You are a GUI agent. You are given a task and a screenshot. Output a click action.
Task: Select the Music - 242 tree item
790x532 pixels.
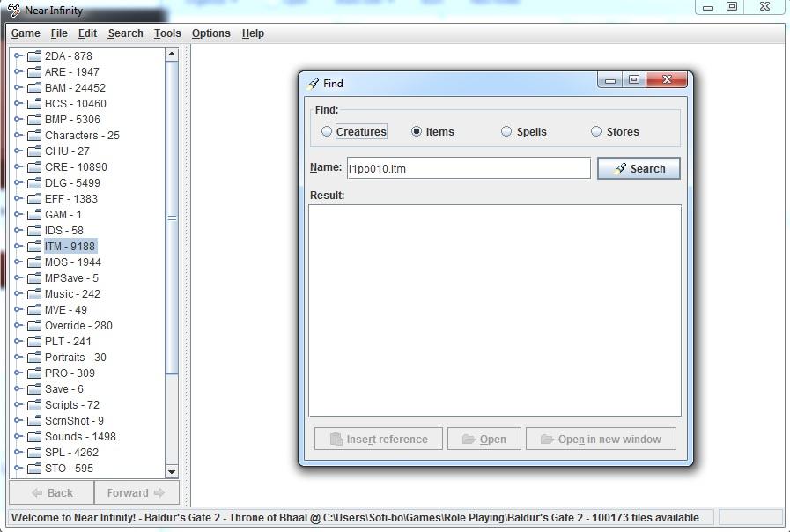[x=72, y=294]
